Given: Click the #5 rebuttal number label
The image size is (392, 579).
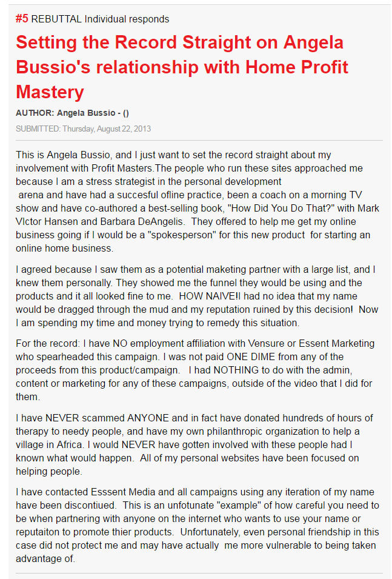Looking at the screenshot, I should (22, 19).
